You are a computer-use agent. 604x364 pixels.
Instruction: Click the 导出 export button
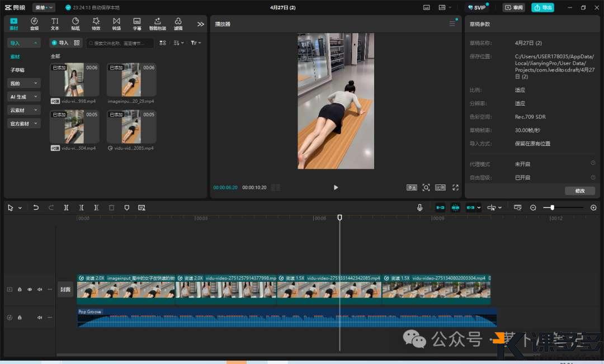pos(542,7)
